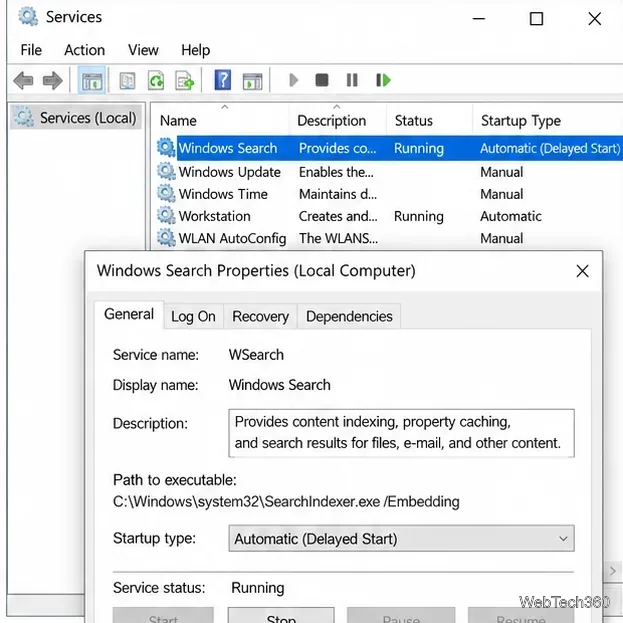Select the Workstation service row

click(389, 216)
